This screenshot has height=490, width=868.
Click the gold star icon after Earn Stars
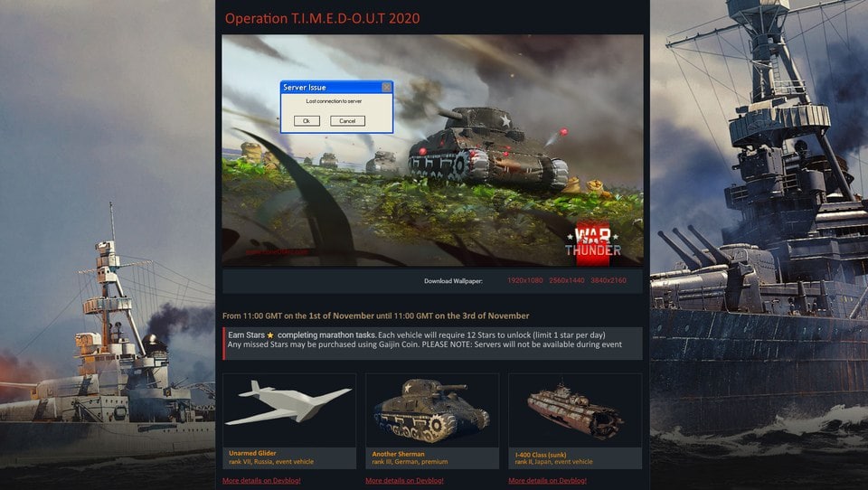coord(270,335)
